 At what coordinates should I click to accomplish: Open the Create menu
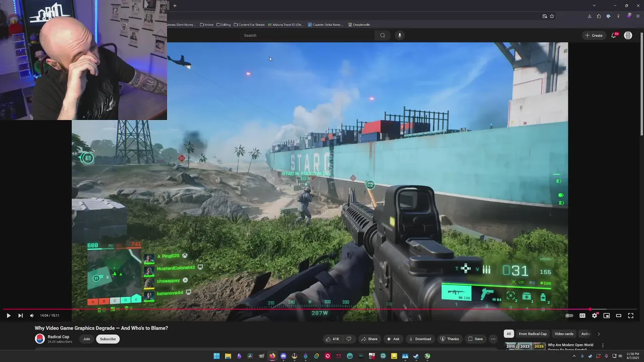point(594,35)
